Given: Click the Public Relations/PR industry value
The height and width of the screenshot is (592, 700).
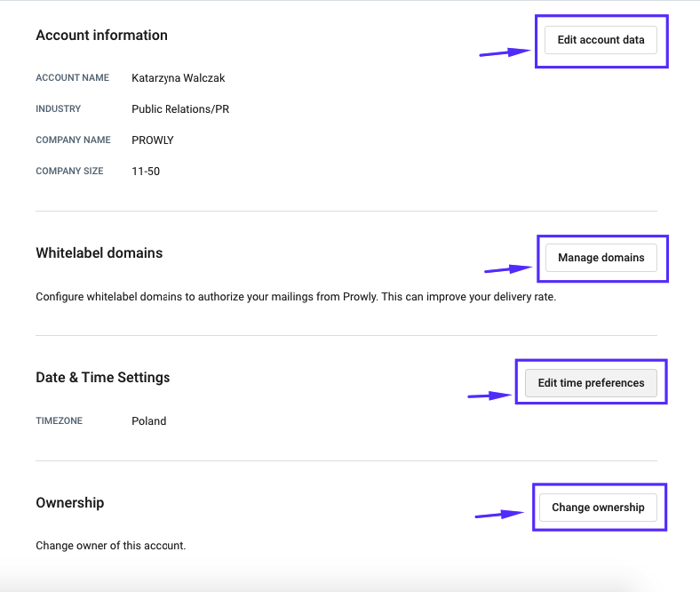Looking at the screenshot, I should (x=180, y=109).
